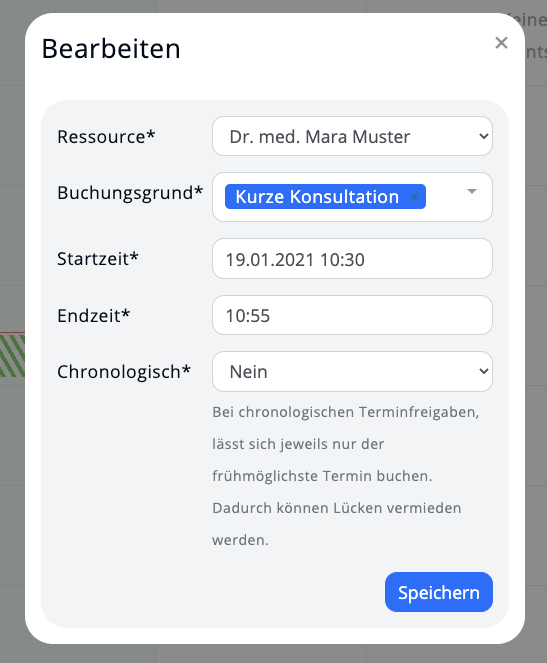This screenshot has height=663, width=547.
Task: Focus the Startzeit field showing 19.01.2021 10:30
Action: [x=352, y=259]
